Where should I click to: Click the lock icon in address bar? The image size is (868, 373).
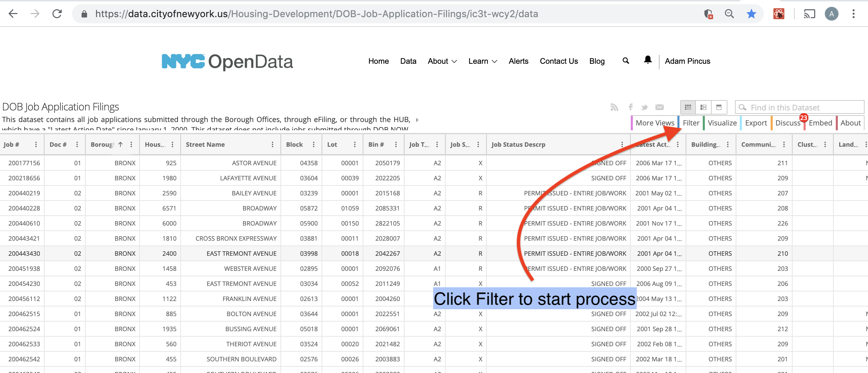[84, 14]
